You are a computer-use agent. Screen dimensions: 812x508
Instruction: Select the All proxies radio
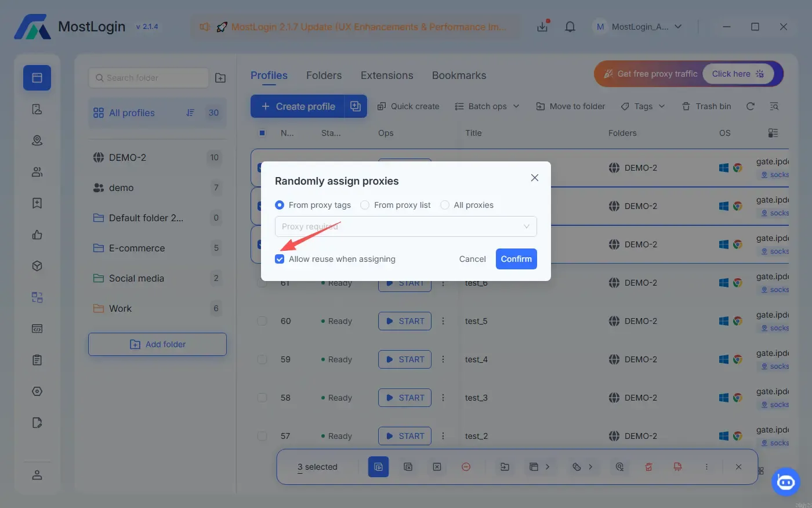(445, 205)
